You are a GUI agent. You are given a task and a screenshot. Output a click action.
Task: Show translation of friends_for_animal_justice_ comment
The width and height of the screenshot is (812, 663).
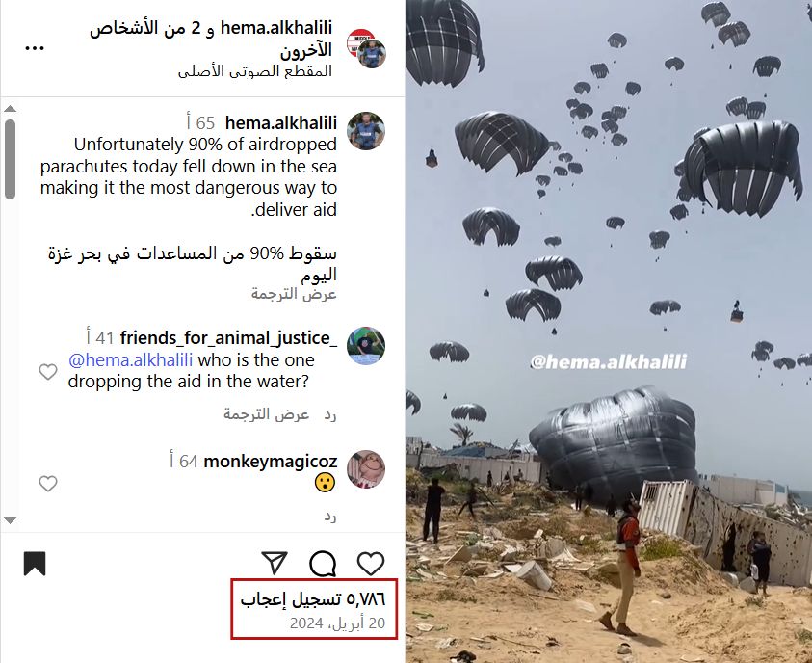point(266,414)
